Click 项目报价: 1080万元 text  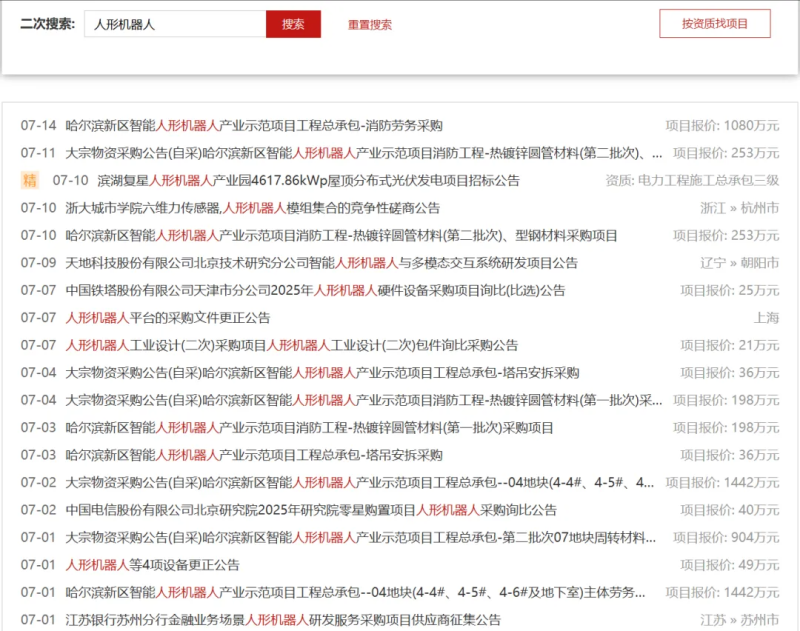click(x=722, y=125)
